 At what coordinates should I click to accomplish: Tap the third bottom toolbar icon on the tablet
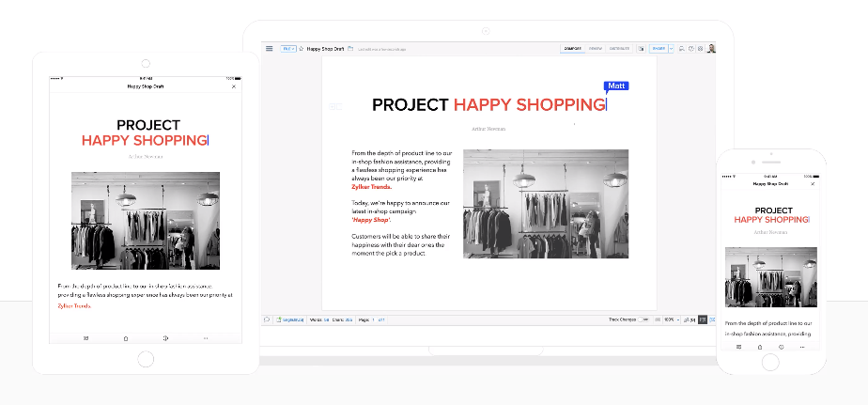click(x=165, y=338)
